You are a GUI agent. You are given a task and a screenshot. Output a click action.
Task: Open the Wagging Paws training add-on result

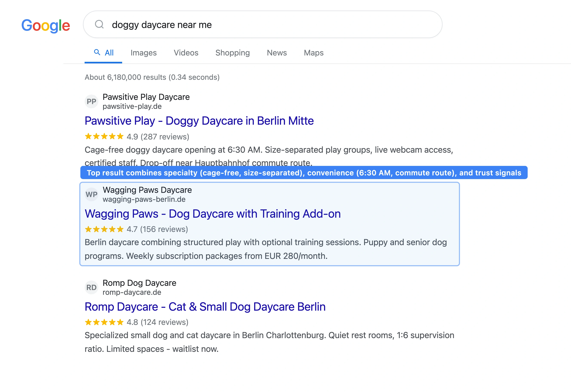pos(213,214)
